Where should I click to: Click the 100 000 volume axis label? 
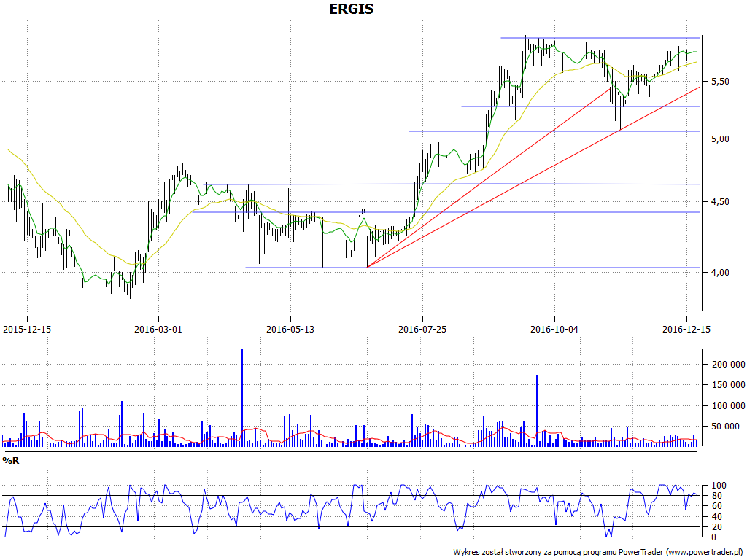(729, 405)
